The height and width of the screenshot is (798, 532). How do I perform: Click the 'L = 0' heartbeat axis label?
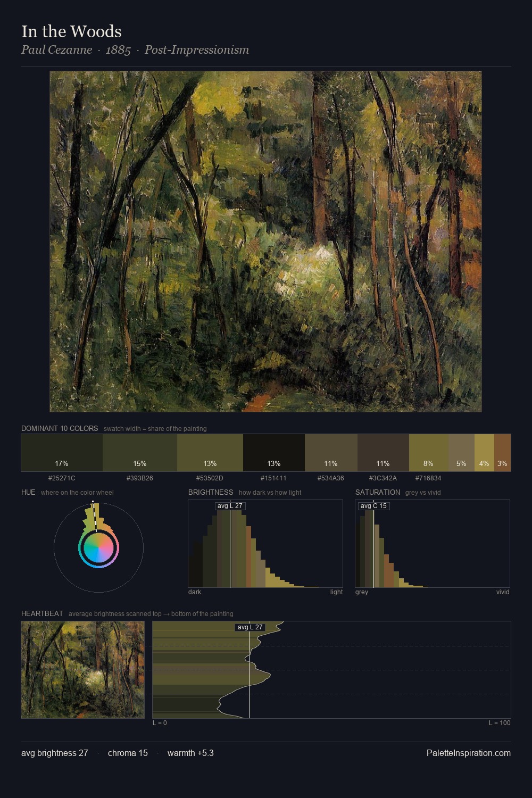click(x=160, y=723)
